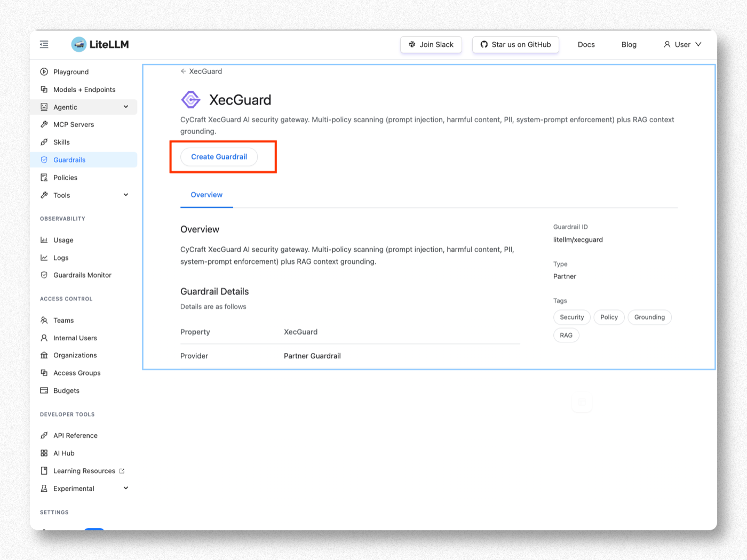The width and height of the screenshot is (747, 560).
Task: Open the Usage chart icon
Action: (44, 240)
